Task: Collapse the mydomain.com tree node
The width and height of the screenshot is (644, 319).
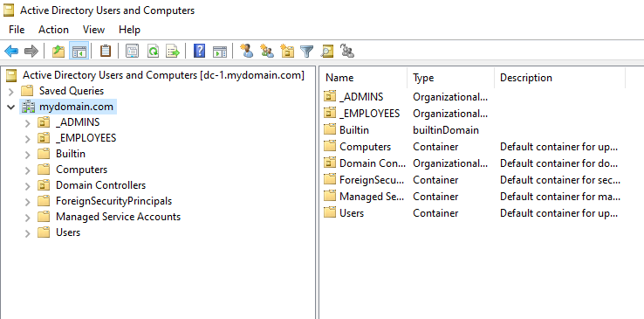Action: [x=11, y=107]
